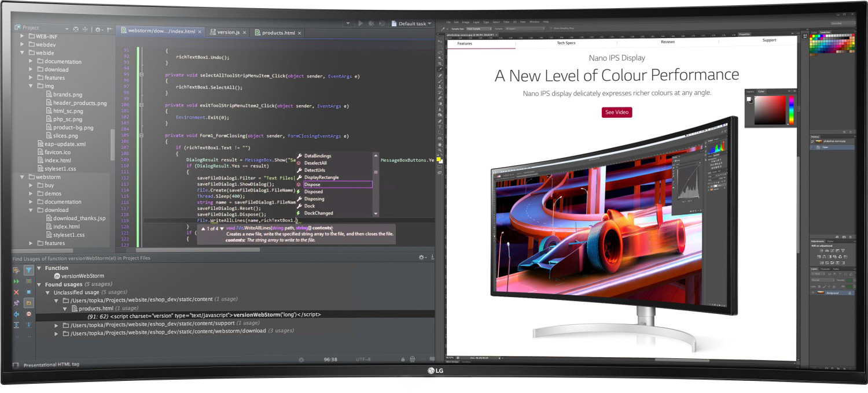
Task: Select Dispose in the autocomplete list
Action: point(312,184)
